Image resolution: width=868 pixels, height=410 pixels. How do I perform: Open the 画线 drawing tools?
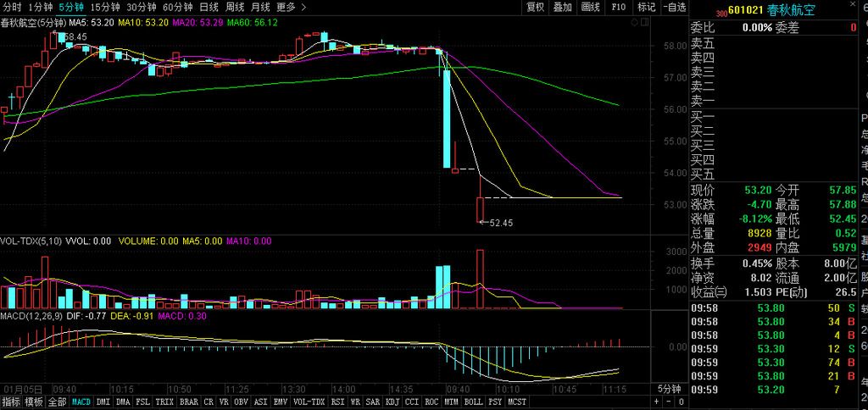pyautogui.click(x=590, y=8)
